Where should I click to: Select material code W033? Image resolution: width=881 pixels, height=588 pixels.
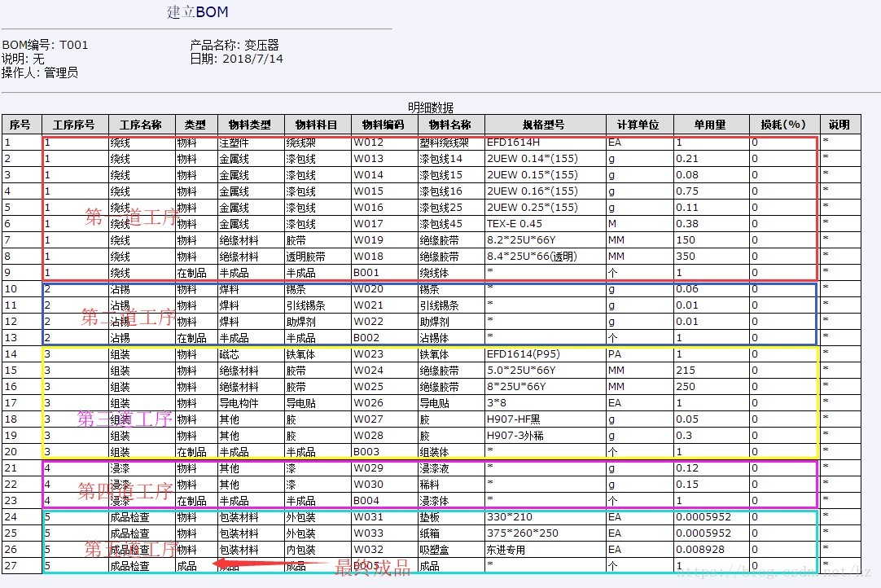click(x=369, y=533)
